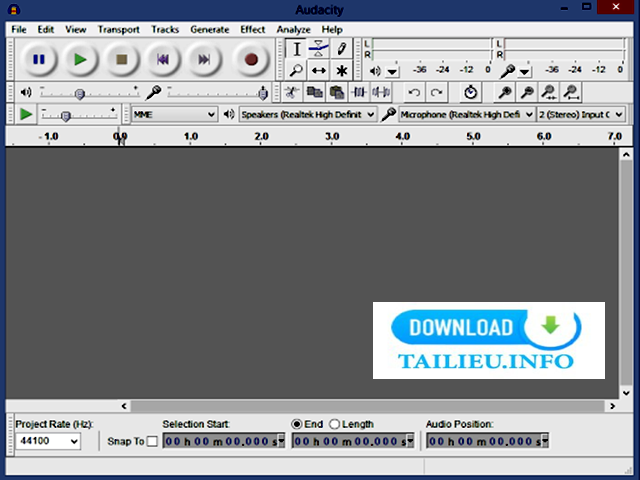Click the Redo arrow icon
Image resolution: width=640 pixels, height=480 pixels.
tap(436, 93)
